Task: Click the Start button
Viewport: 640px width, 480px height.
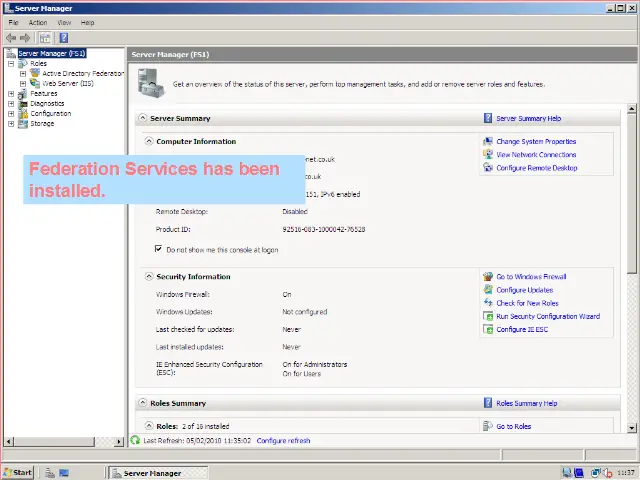Action: 18,473
